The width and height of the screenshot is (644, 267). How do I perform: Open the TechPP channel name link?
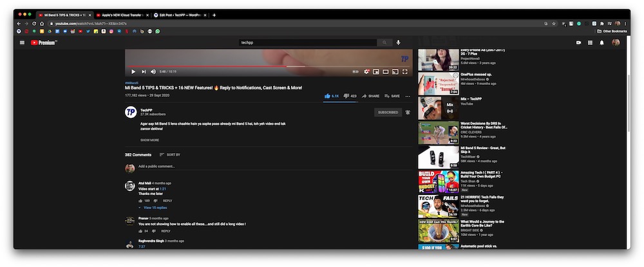pyautogui.click(x=146, y=110)
